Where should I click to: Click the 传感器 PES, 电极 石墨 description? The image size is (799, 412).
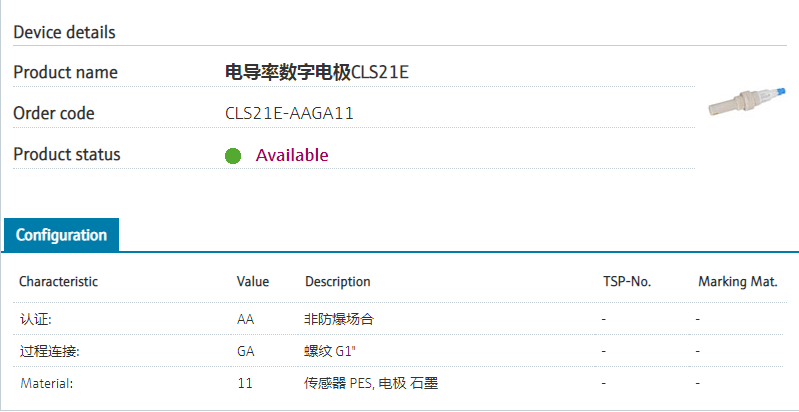(372, 383)
